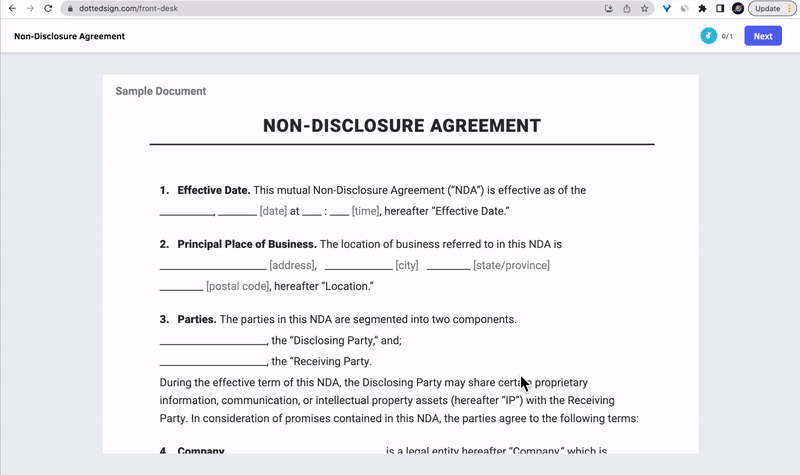This screenshot has height=475, width=800.
Task: Click the Effective Date bold heading
Action: 214,190
